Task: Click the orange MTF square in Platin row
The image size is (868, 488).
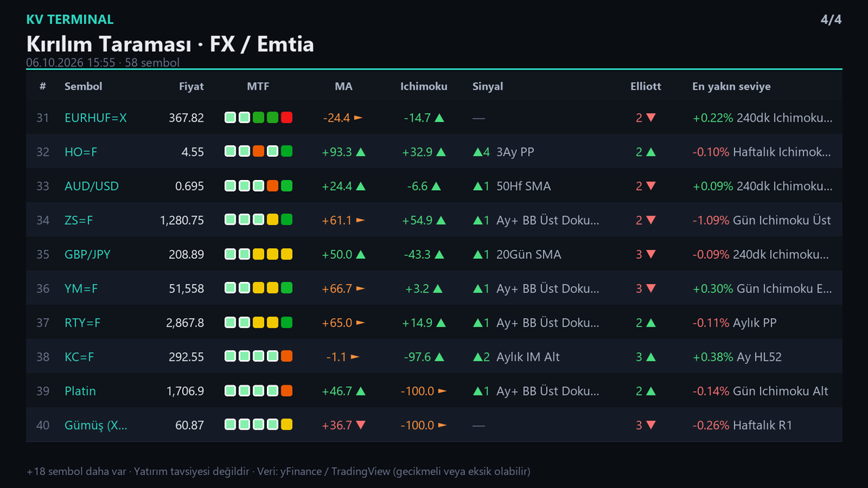Action: coord(286,391)
